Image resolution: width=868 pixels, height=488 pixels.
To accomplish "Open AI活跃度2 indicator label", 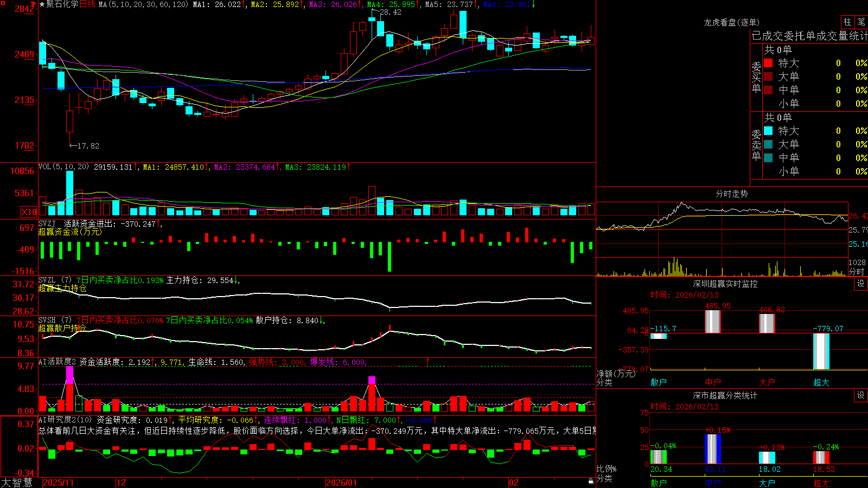I will point(58,362).
